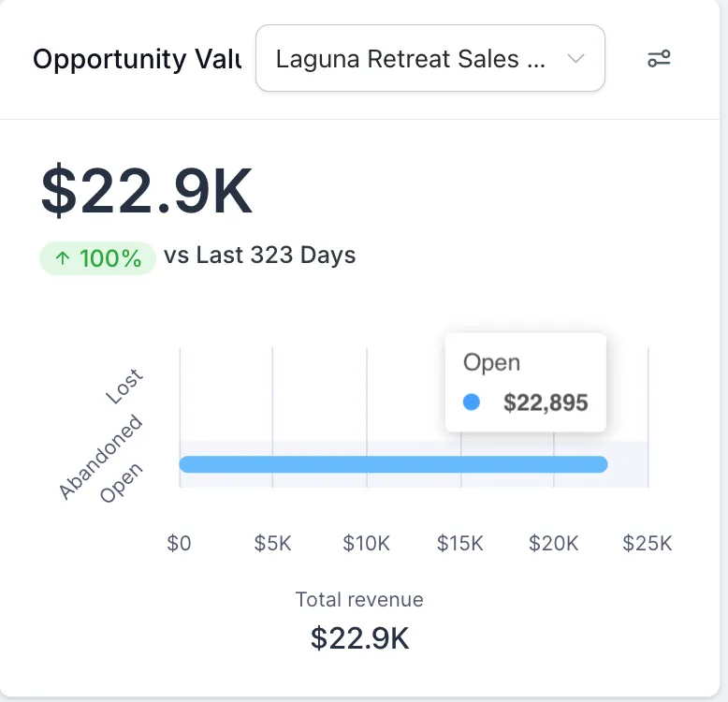The width and height of the screenshot is (728, 702).
Task: Click the "vs Last 323 Days" text
Action: (x=259, y=256)
